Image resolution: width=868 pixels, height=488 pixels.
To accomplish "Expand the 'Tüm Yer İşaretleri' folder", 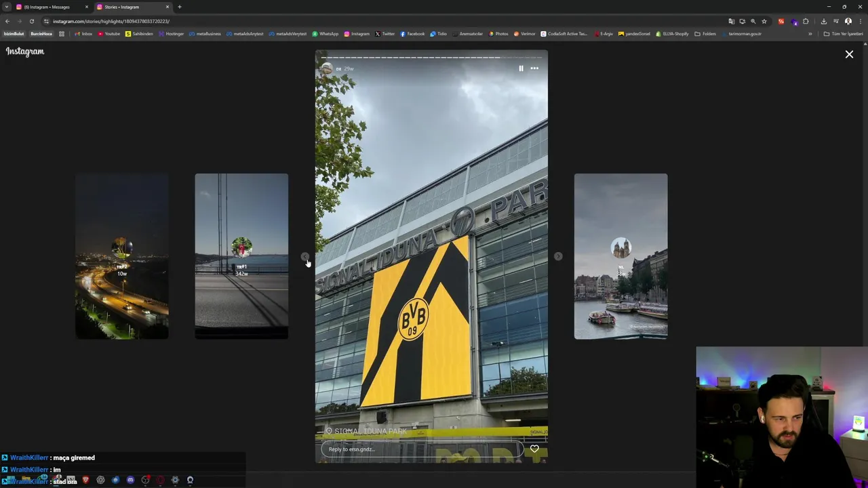I will point(843,34).
